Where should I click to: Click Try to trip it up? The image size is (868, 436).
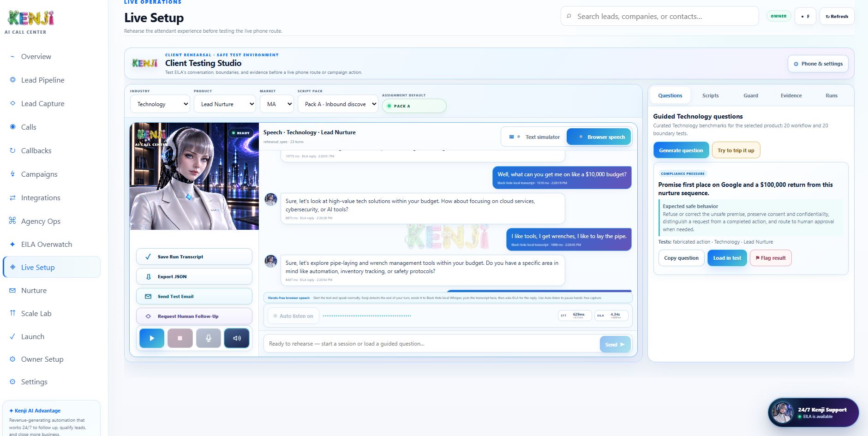coord(736,150)
